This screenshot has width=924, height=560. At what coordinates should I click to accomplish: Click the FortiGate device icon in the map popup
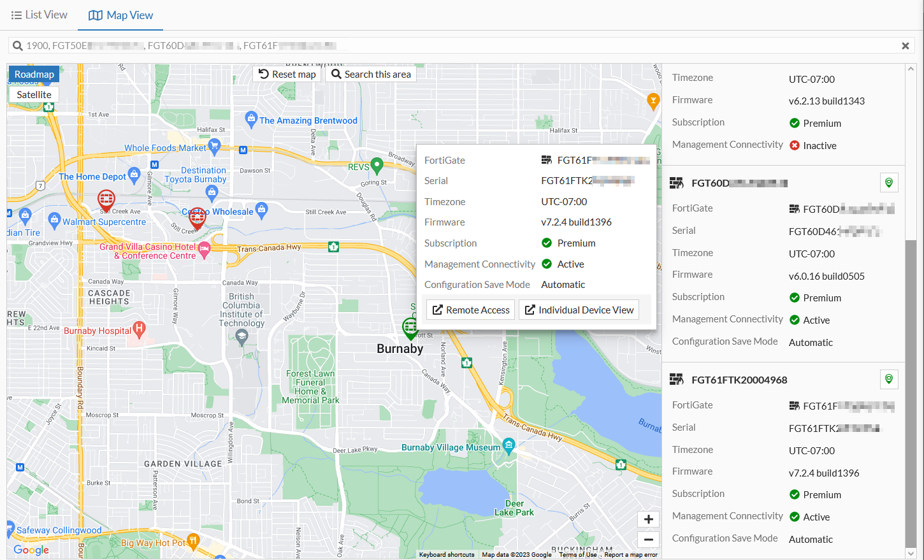point(546,160)
